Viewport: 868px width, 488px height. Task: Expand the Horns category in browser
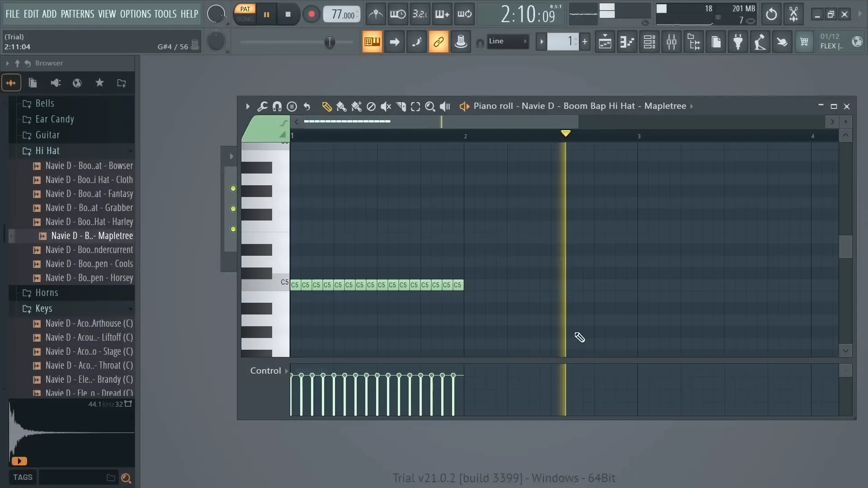tap(47, 292)
